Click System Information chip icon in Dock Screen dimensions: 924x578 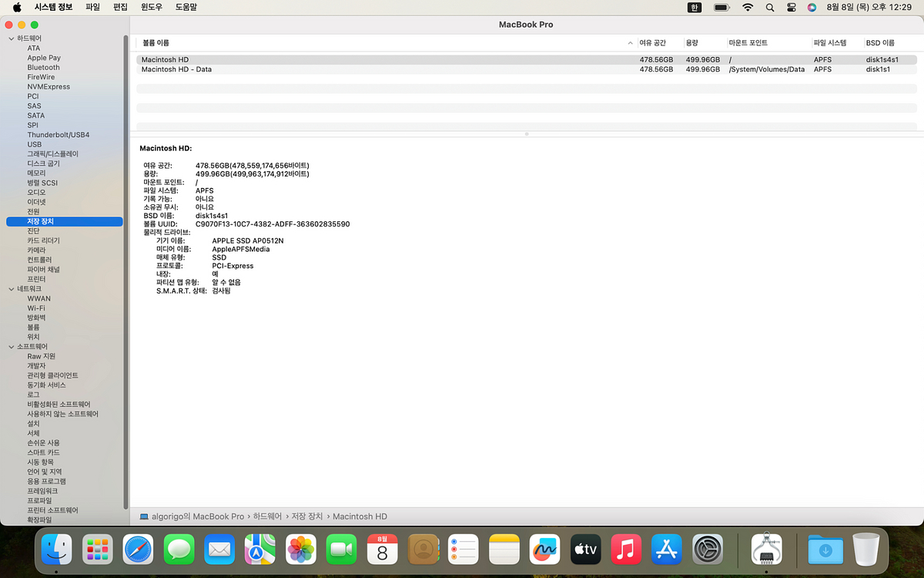pos(766,549)
